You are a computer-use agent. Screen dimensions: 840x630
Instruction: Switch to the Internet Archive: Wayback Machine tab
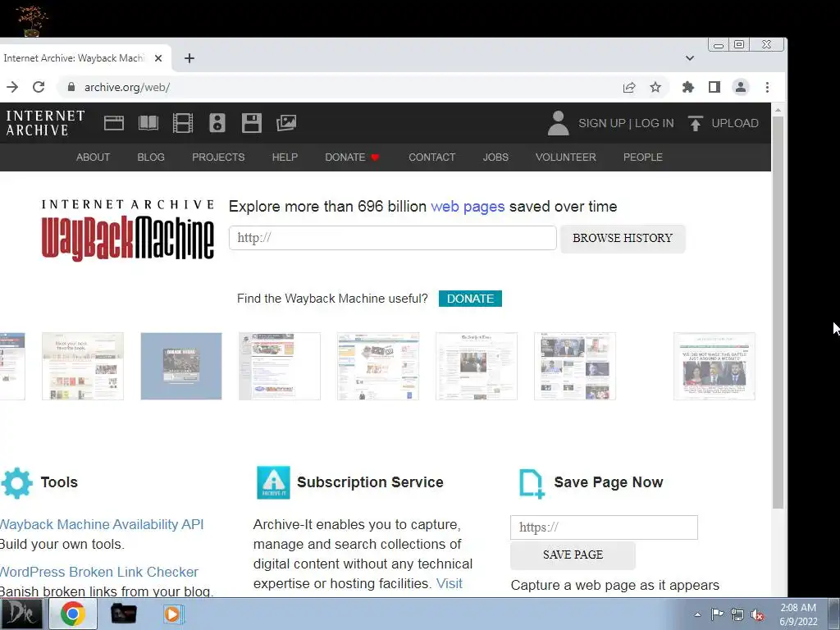(x=74, y=58)
